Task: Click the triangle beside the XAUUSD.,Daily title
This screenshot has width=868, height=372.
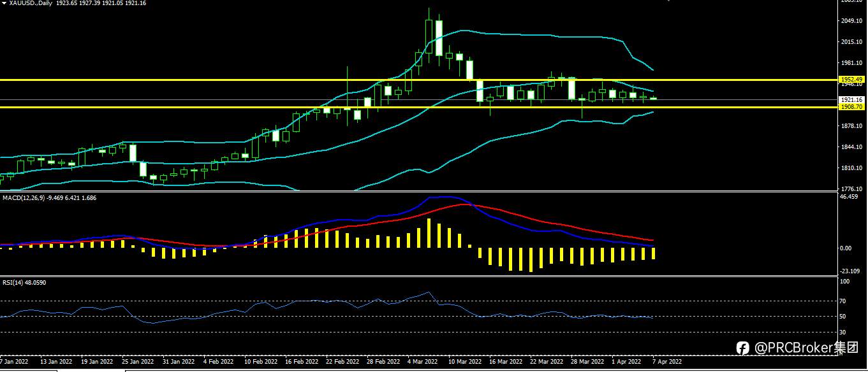Action: click(4, 3)
